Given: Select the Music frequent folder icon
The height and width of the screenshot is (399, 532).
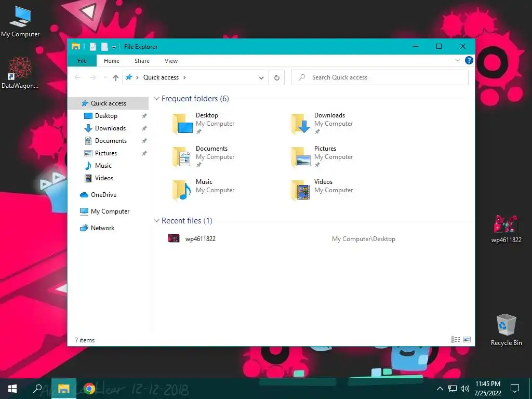Looking at the screenshot, I should (182, 190).
